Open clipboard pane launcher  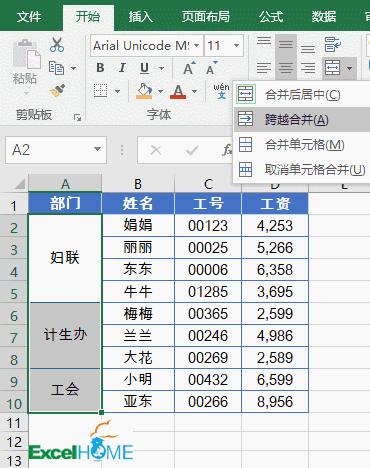pyautogui.click(x=77, y=117)
